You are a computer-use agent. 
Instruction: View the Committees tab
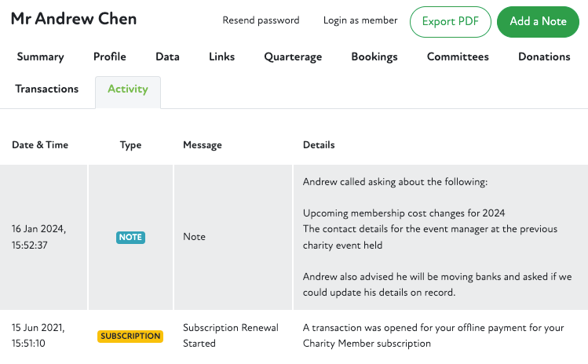[x=458, y=56]
